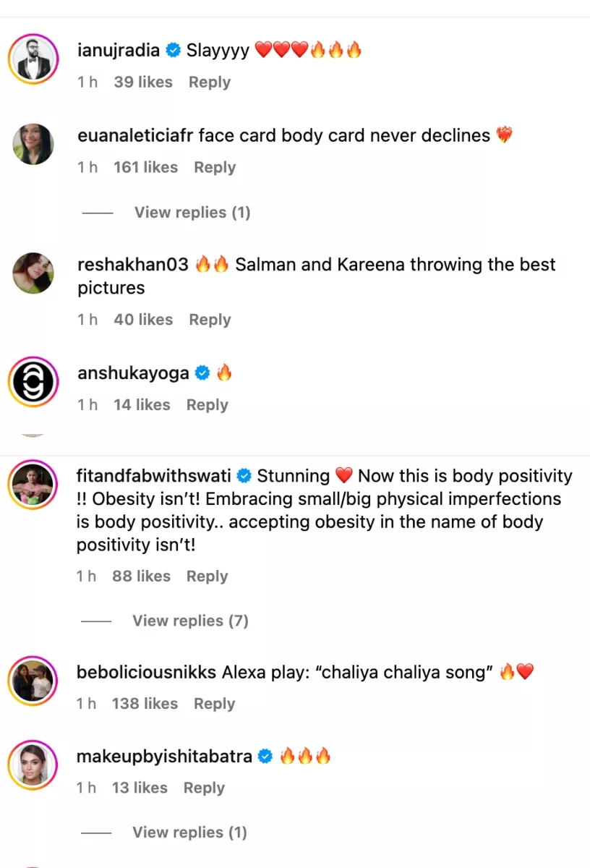This screenshot has width=590, height=868.
Task: Open the anshukayoga username link
Action: (133, 373)
